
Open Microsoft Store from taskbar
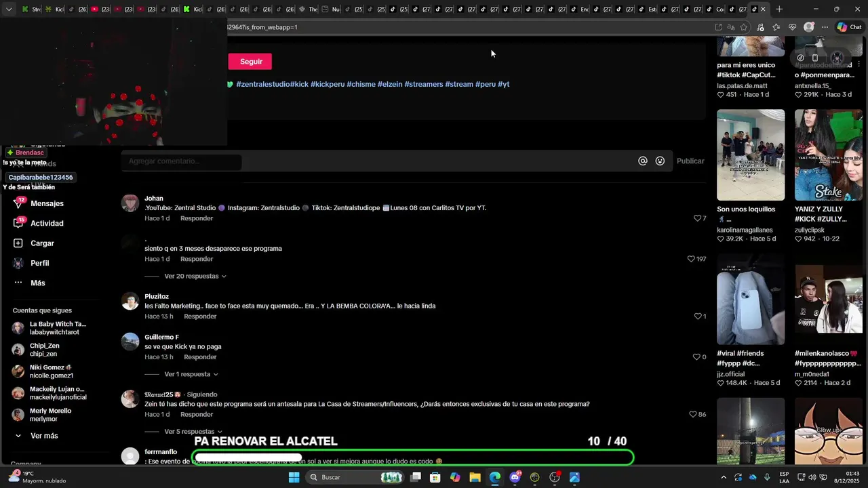coord(435,477)
